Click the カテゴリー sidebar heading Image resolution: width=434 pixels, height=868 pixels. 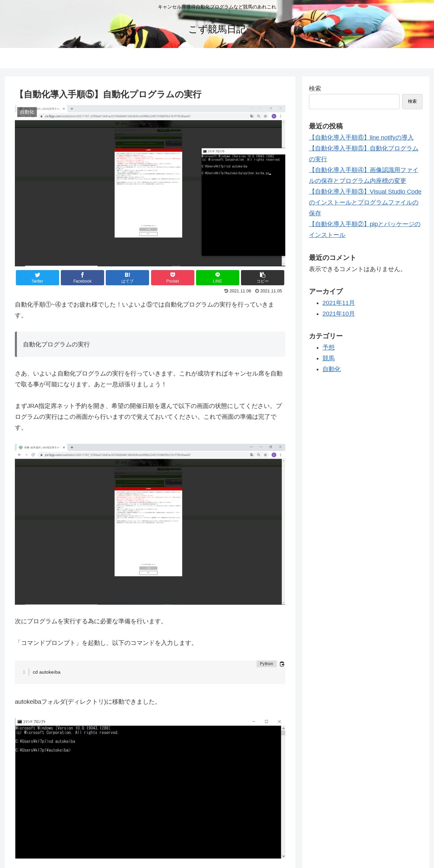pos(326,336)
